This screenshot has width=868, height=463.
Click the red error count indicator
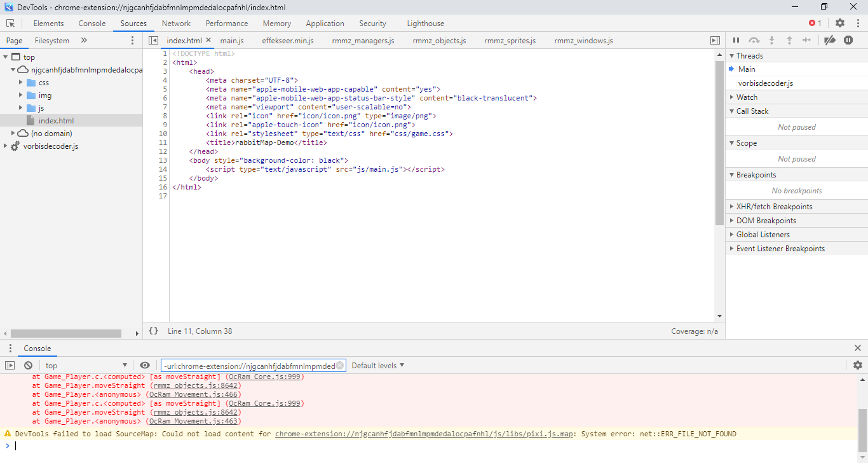click(x=815, y=24)
